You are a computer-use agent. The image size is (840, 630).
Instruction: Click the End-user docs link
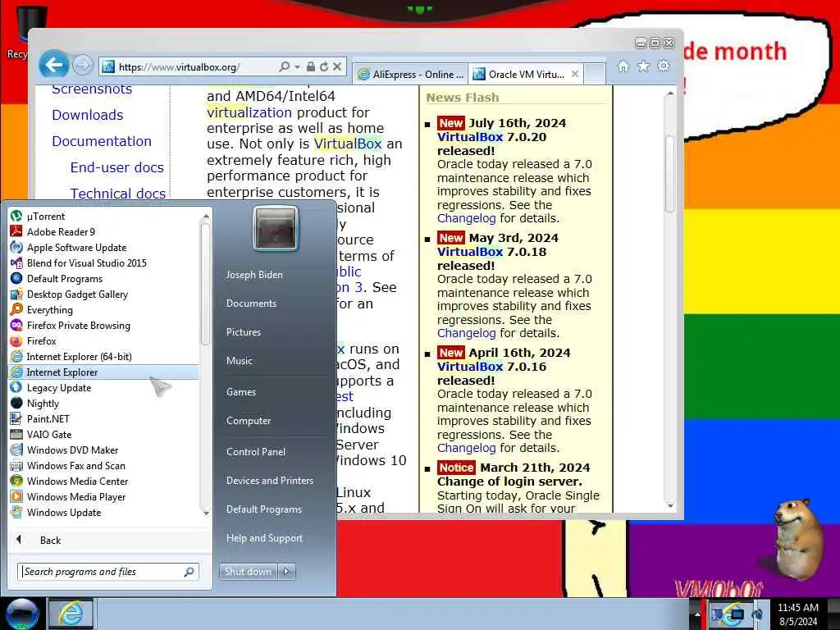[116, 167]
